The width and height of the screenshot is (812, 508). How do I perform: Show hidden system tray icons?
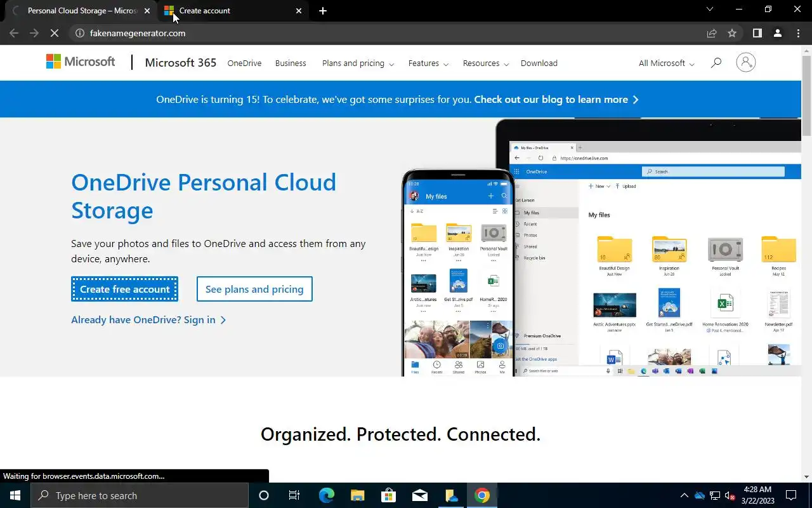coord(684,495)
